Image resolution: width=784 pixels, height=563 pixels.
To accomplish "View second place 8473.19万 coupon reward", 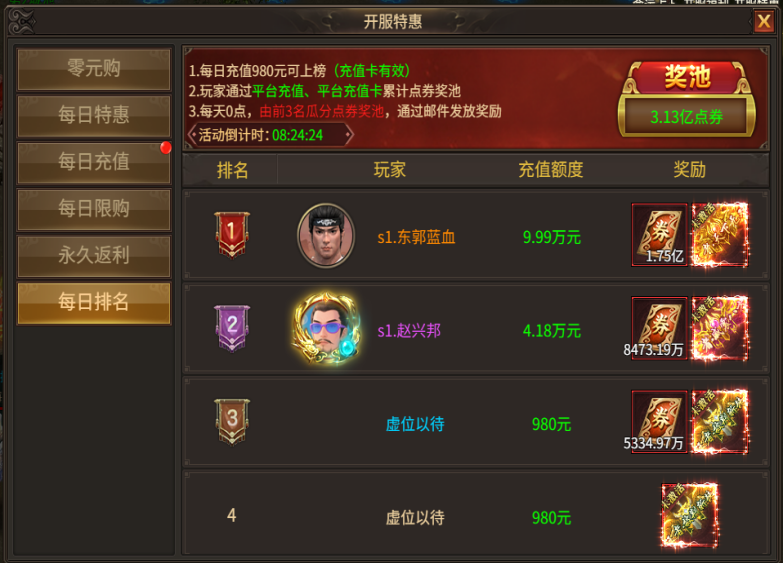I will (x=659, y=328).
